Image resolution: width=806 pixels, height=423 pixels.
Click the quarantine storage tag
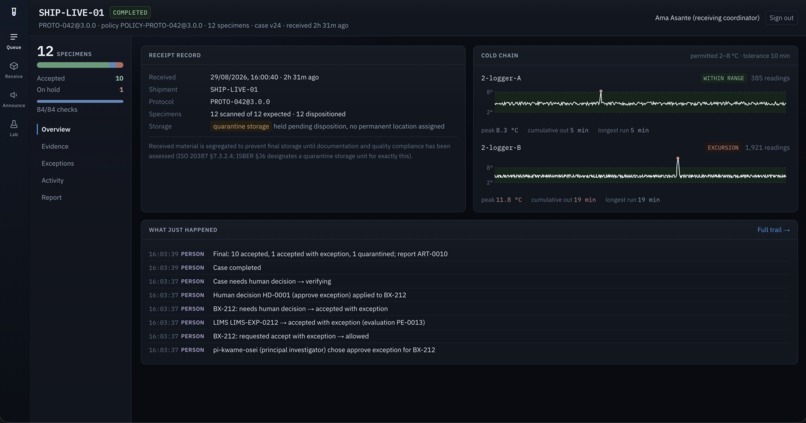point(241,126)
